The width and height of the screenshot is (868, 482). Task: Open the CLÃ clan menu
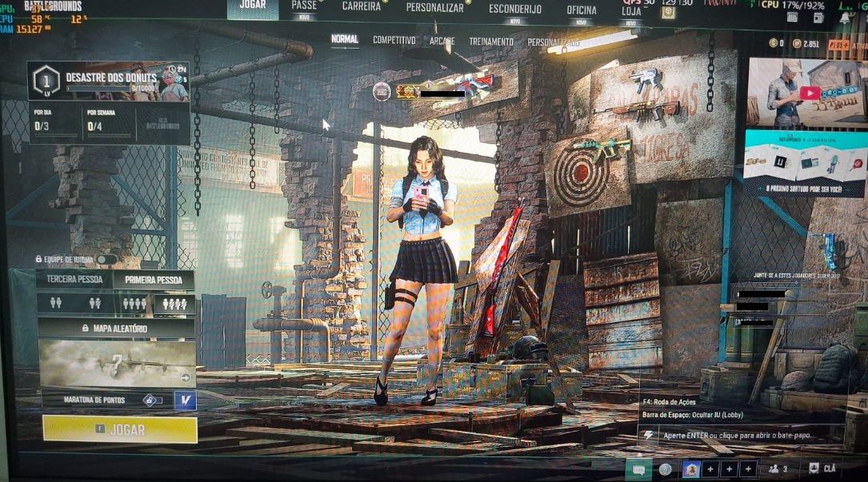(822, 468)
